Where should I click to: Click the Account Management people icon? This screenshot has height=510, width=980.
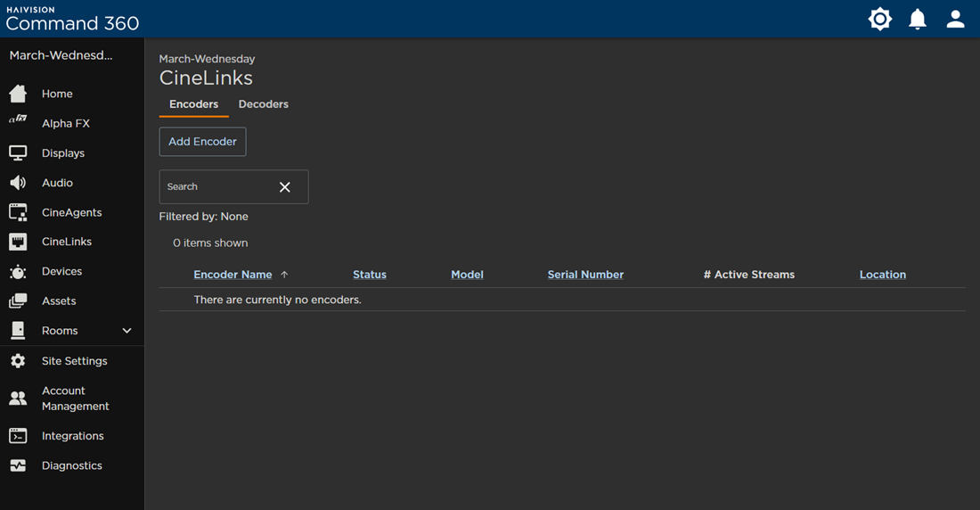[x=18, y=398]
